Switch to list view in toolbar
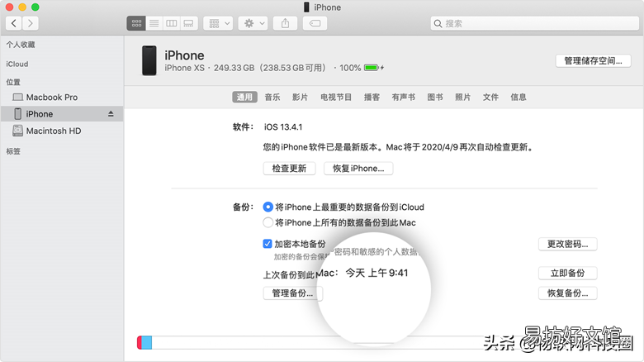Viewport: 644px width, 362px height. [154, 23]
